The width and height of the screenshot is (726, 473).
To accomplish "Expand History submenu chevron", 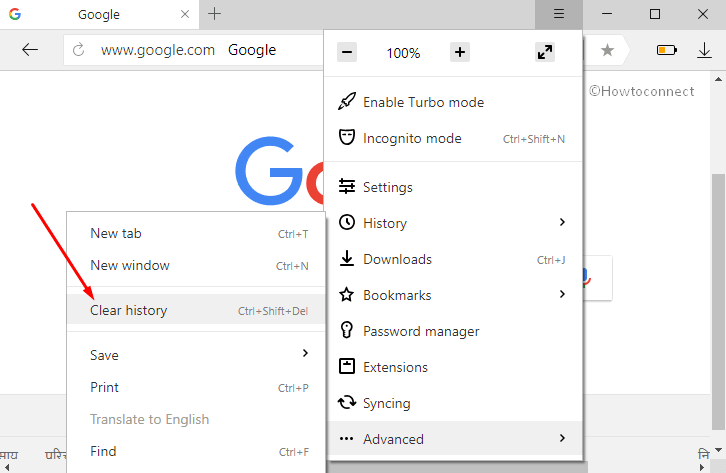I will coord(562,223).
